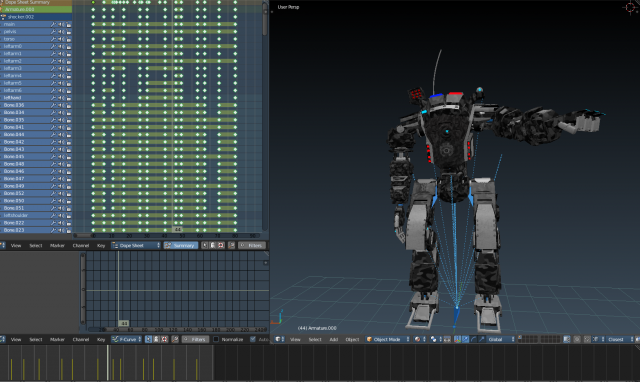Open the Key menu in Dope Sheet header

[x=101, y=245]
